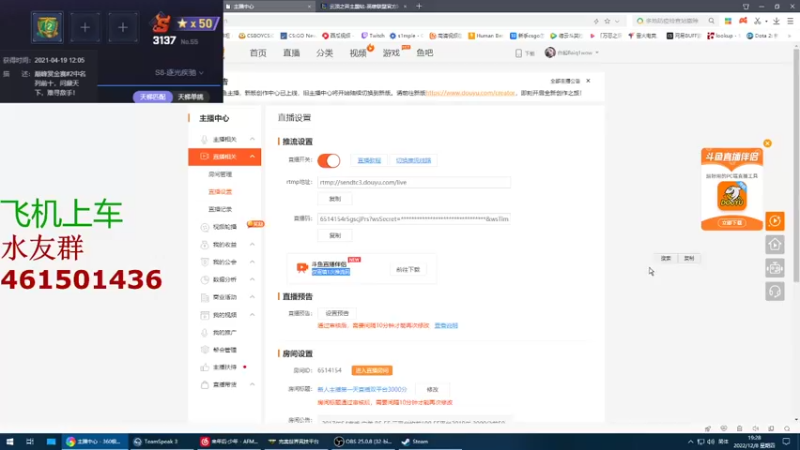The width and height of the screenshot is (800, 450).
Task: Expand the pie-chart data section chevron
Action: pos(252,280)
